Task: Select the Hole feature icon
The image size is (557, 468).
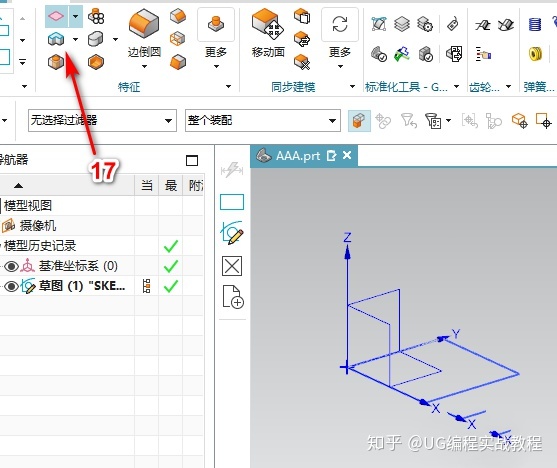Action: pos(56,62)
